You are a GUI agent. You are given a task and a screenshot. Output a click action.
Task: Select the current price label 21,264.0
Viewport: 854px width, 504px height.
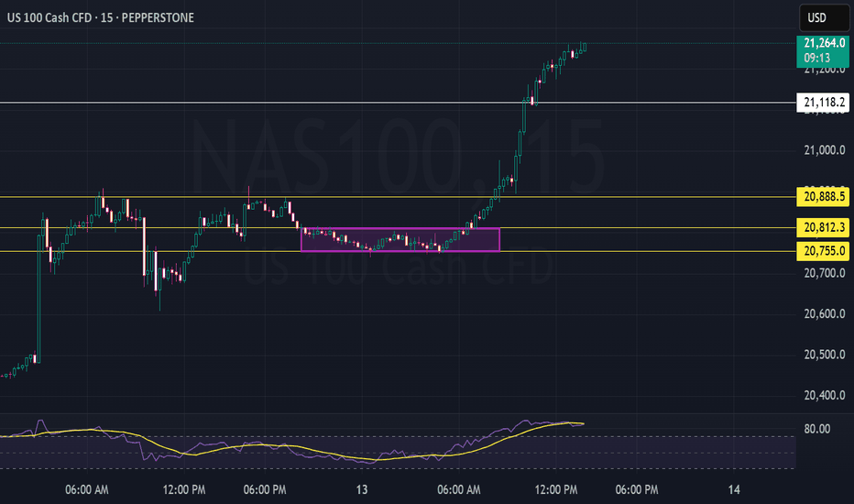pos(823,43)
